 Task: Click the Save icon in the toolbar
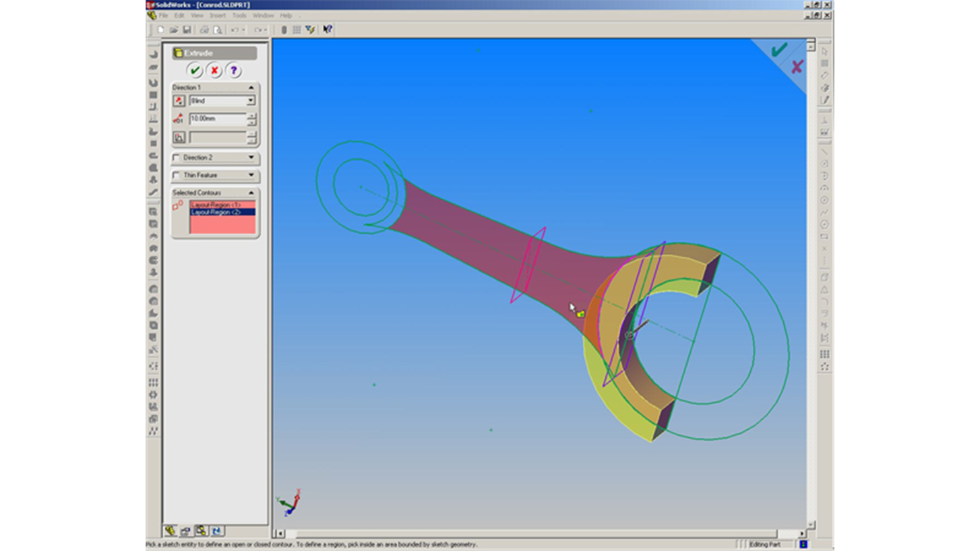(187, 30)
